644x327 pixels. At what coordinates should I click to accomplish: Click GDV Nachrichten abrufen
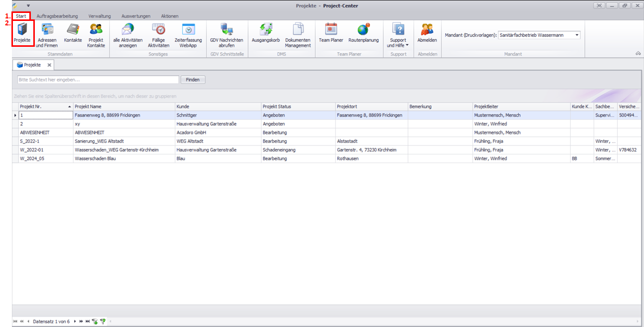[x=226, y=34]
